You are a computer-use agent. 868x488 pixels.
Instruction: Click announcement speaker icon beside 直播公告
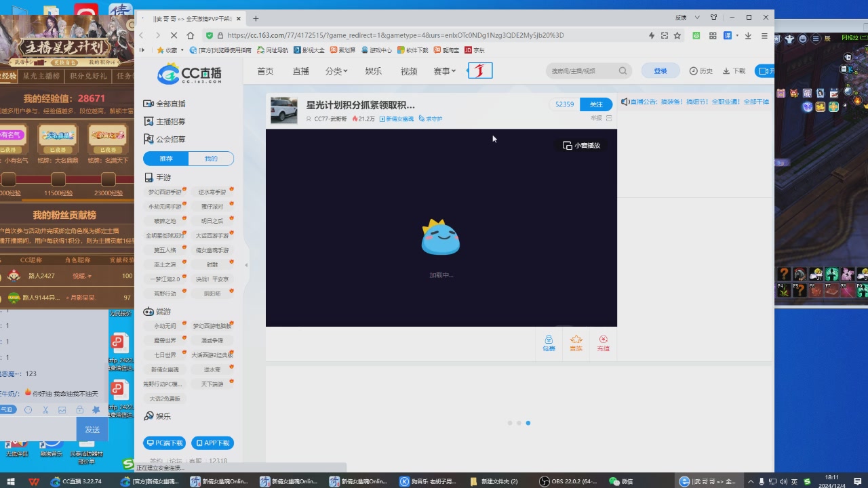[x=625, y=102]
